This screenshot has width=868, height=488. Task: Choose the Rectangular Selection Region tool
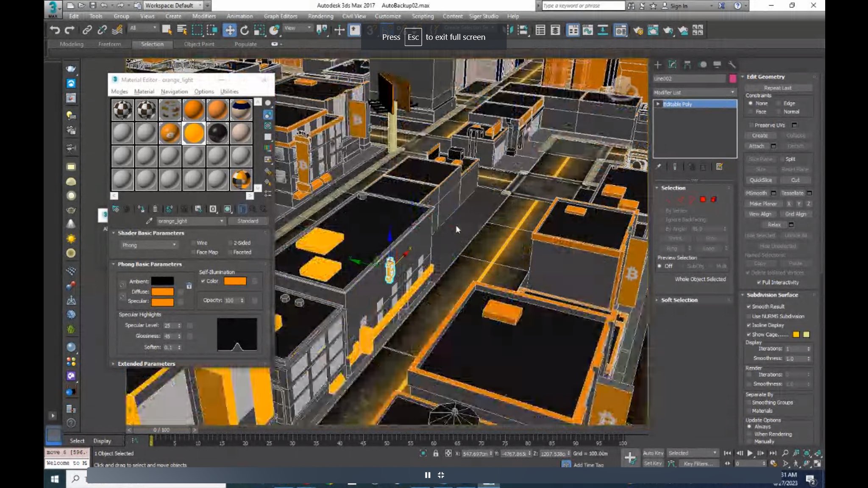[x=197, y=30]
